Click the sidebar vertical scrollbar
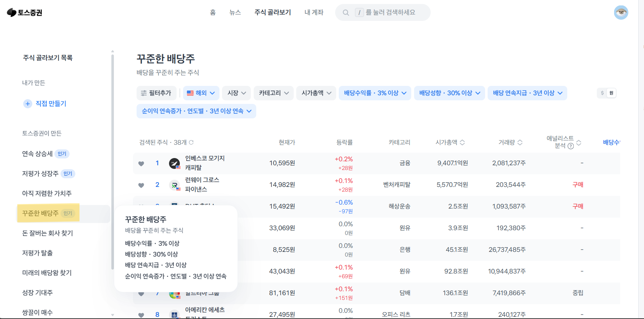The image size is (644, 319). click(x=112, y=162)
